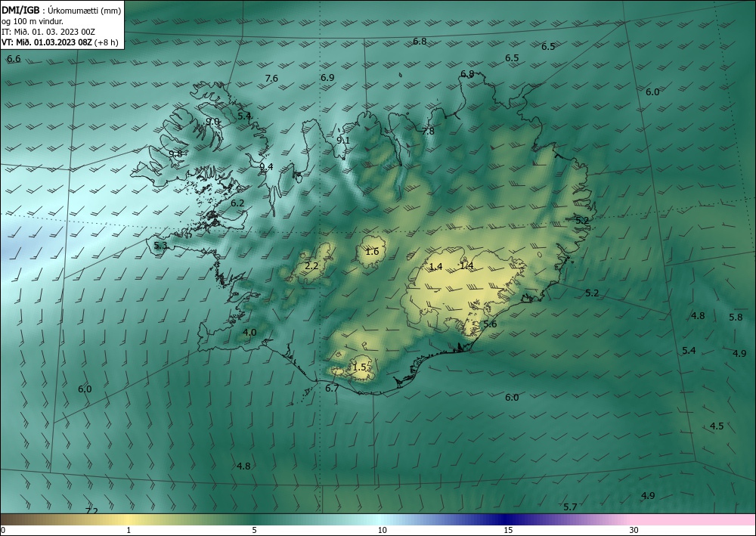Click the 5.8 value on the map
Screen dimensions: 756x536
point(736,318)
